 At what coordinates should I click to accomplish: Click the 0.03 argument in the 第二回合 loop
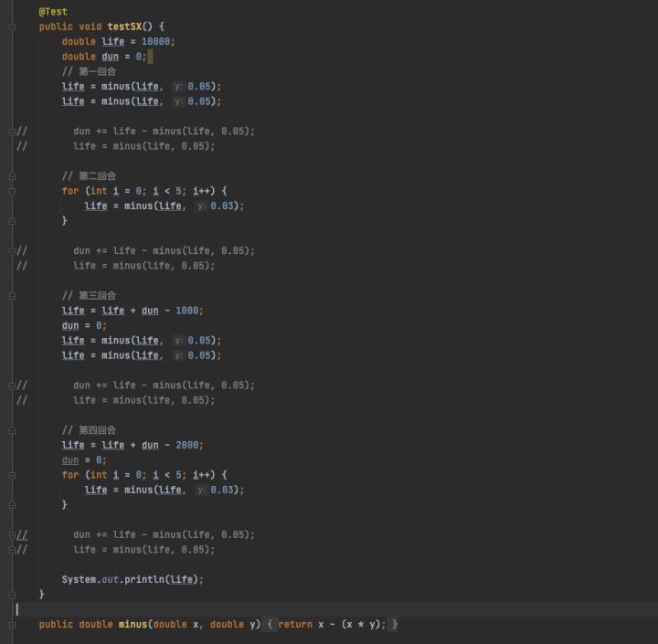[221, 206]
